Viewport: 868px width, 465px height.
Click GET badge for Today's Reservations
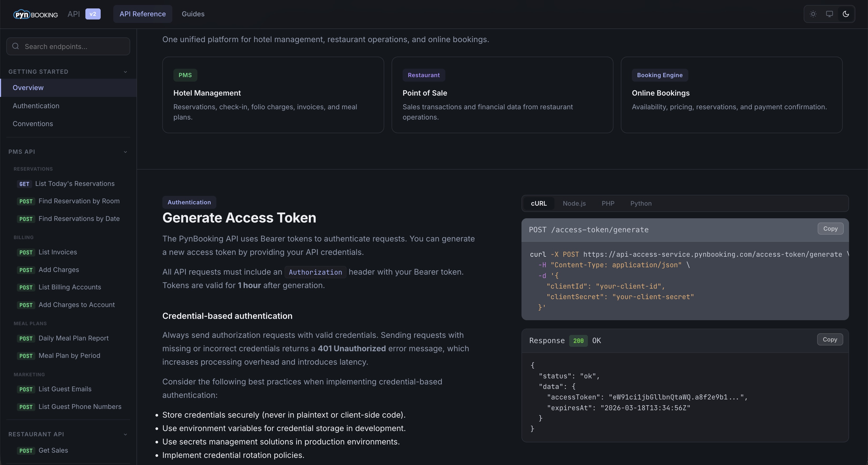[x=24, y=184]
